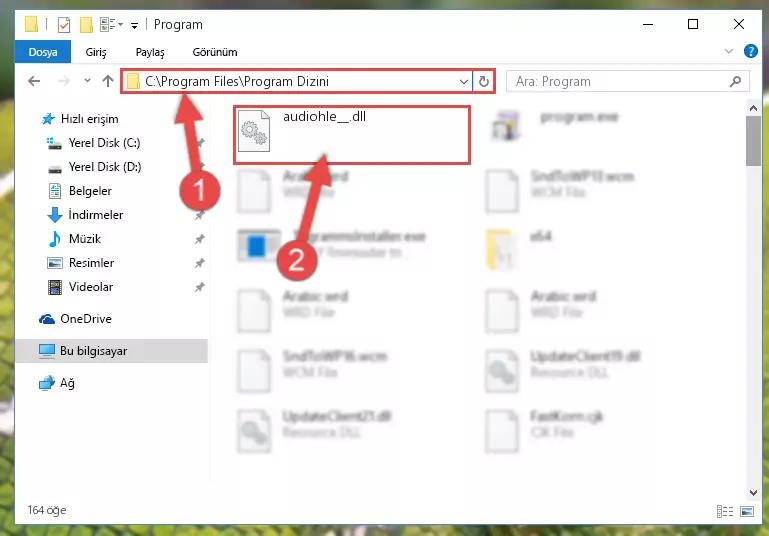Open Resimler folder in sidebar
The height and width of the screenshot is (536, 769).
[91, 263]
